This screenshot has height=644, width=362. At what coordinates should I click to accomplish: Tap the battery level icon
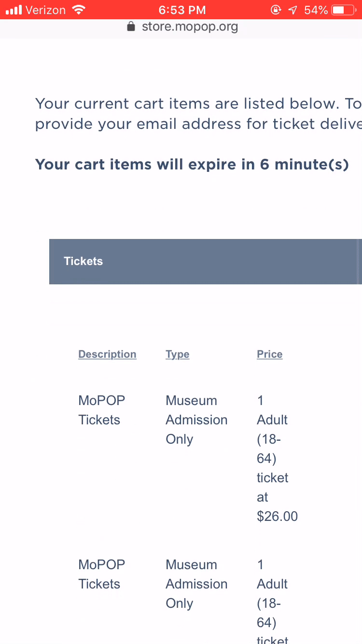click(x=343, y=10)
